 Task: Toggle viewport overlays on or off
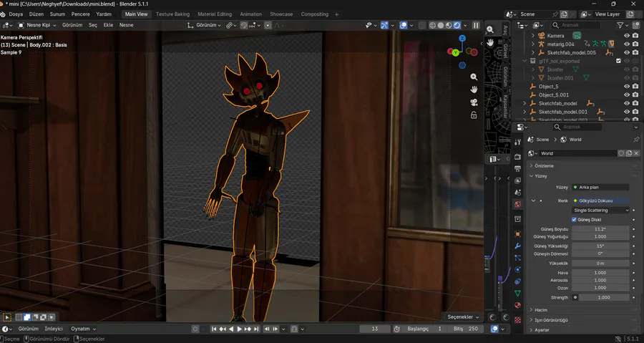(x=404, y=25)
